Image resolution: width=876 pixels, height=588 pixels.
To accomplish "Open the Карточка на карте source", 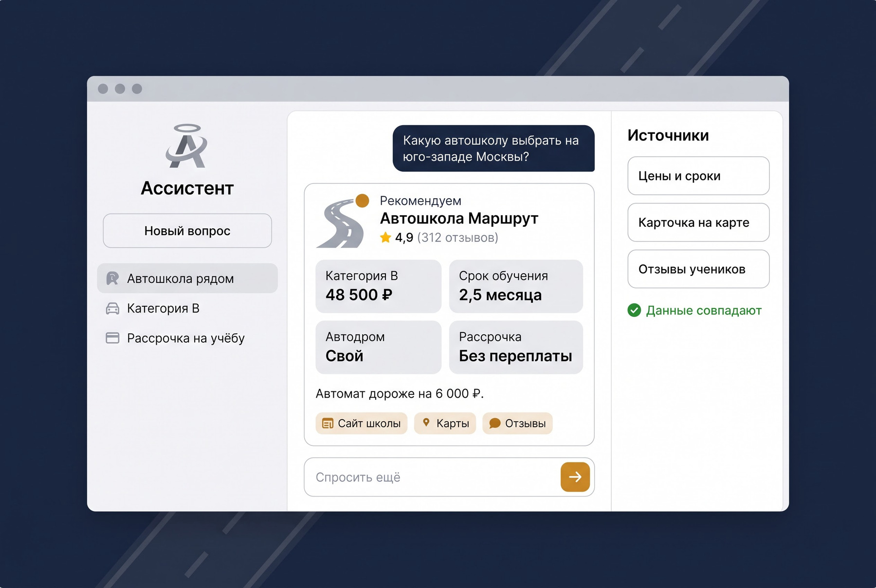I will pos(698,222).
